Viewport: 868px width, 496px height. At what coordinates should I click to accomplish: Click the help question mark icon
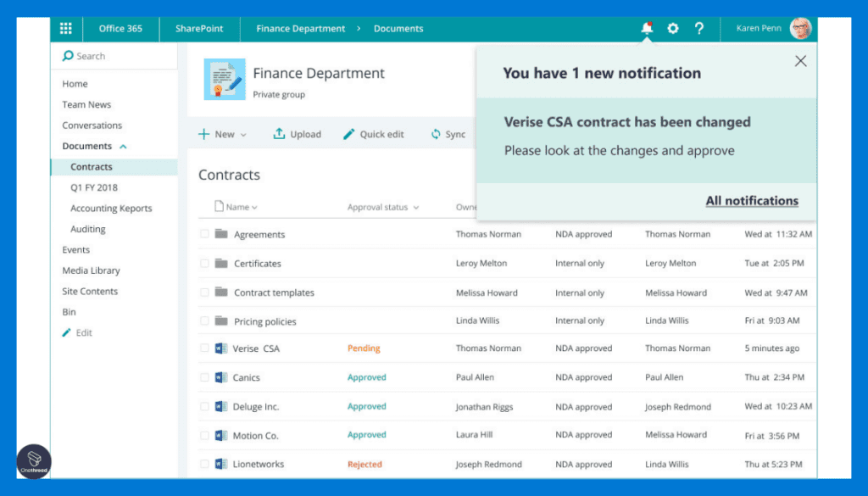tap(699, 28)
